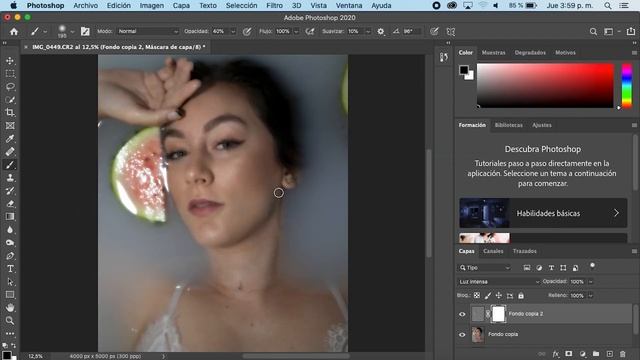
Task: Open the Suavizar 10% dropdown
Action: click(x=368, y=31)
